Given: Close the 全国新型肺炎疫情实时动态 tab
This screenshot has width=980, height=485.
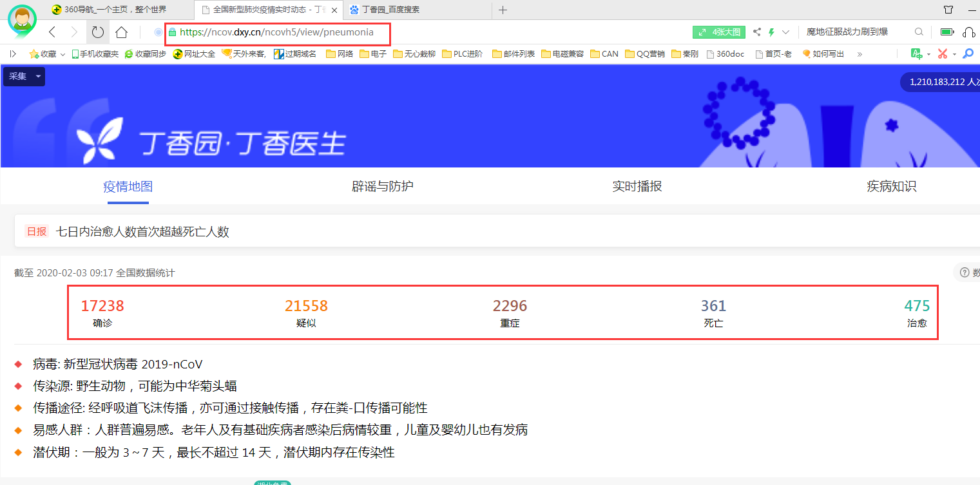Looking at the screenshot, I should click(x=334, y=10).
